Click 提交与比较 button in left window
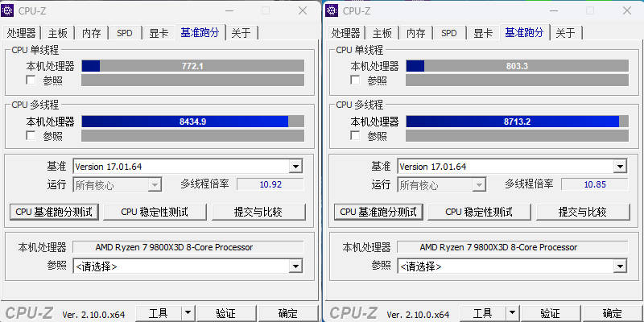 [258, 212]
